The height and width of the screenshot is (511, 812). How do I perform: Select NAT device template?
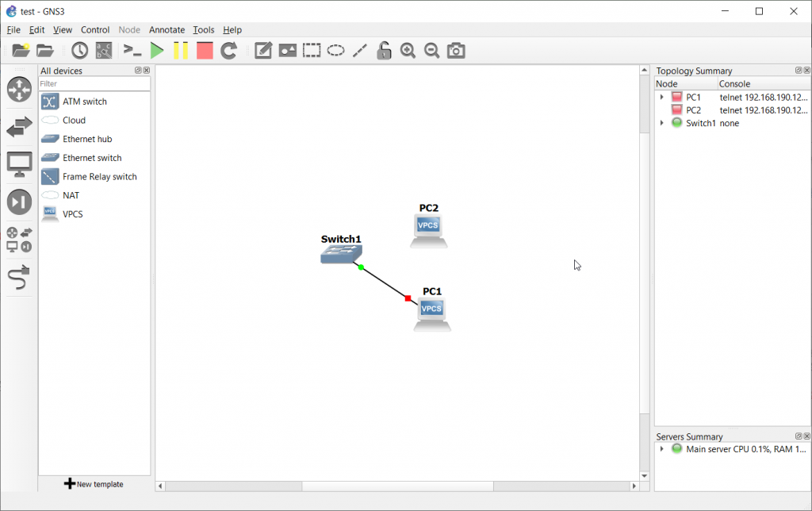pos(94,195)
